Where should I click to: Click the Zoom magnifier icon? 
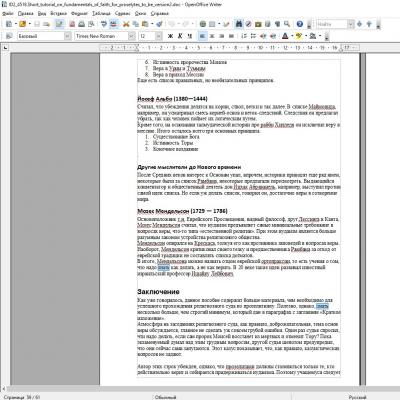pos(287,24)
